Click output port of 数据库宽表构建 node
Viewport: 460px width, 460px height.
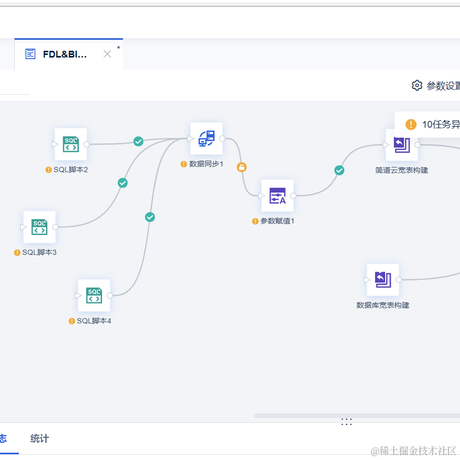(x=398, y=280)
